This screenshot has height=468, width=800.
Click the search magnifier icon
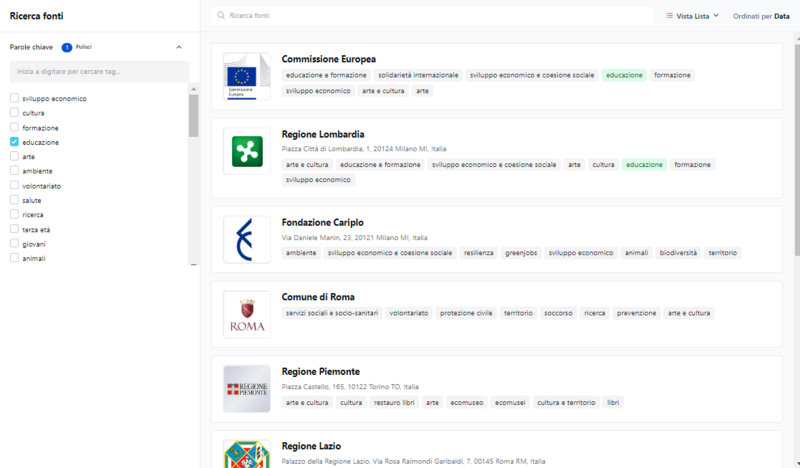click(x=221, y=16)
